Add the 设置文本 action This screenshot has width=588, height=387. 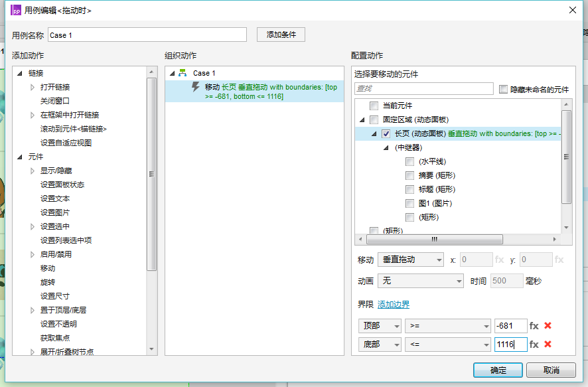click(54, 198)
